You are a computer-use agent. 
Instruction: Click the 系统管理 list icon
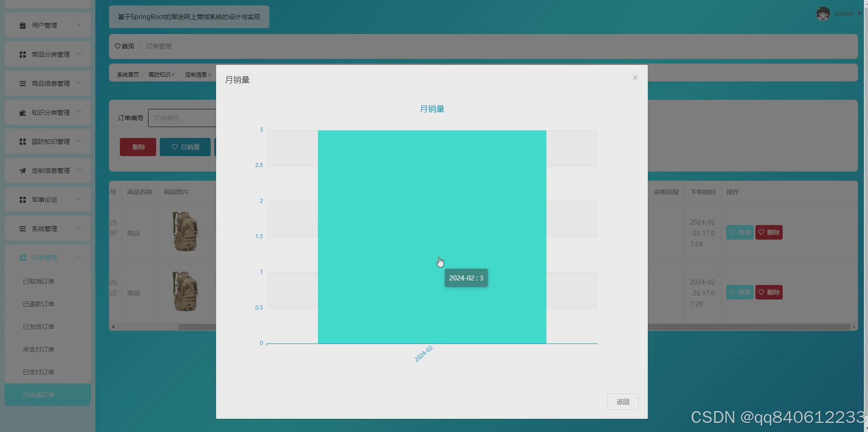click(23, 229)
